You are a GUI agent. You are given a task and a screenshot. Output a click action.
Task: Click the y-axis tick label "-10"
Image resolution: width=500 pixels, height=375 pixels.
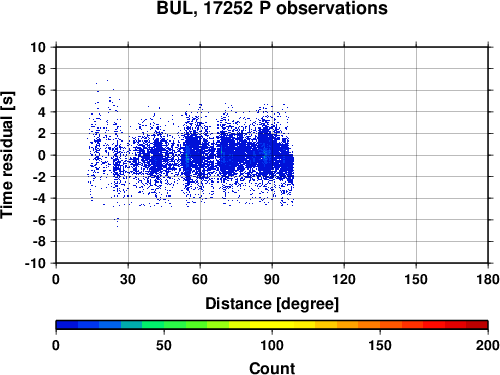tap(35, 263)
